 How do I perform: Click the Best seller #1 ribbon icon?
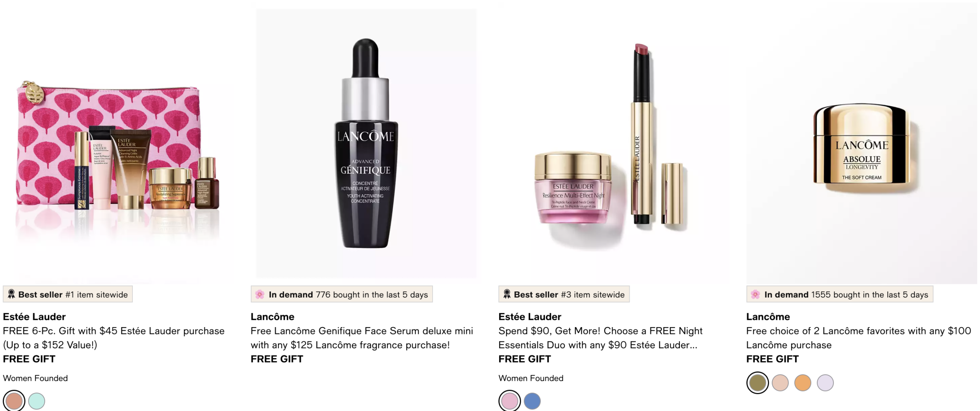11,294
